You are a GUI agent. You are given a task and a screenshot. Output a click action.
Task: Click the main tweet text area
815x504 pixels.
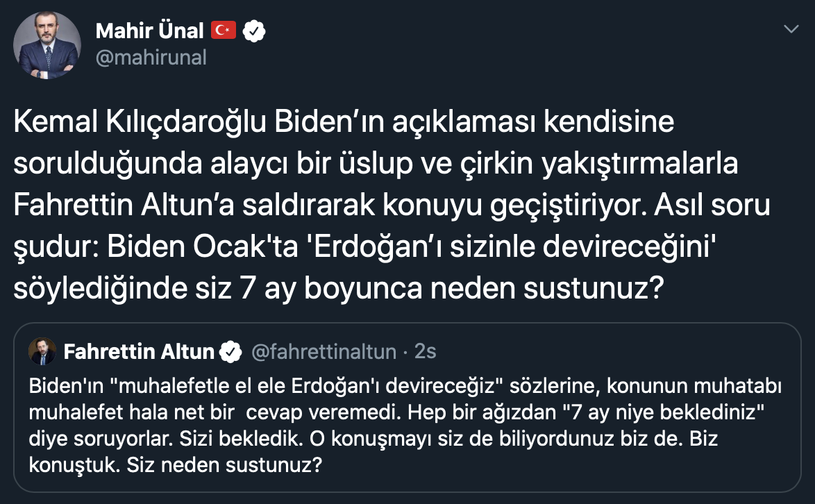[389, 204]
